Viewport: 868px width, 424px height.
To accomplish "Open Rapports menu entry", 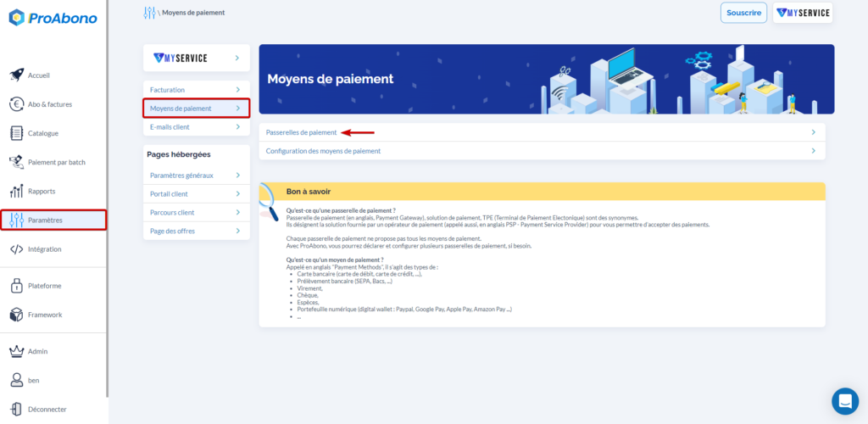I will pyautogui.click(x=42, y=191).
